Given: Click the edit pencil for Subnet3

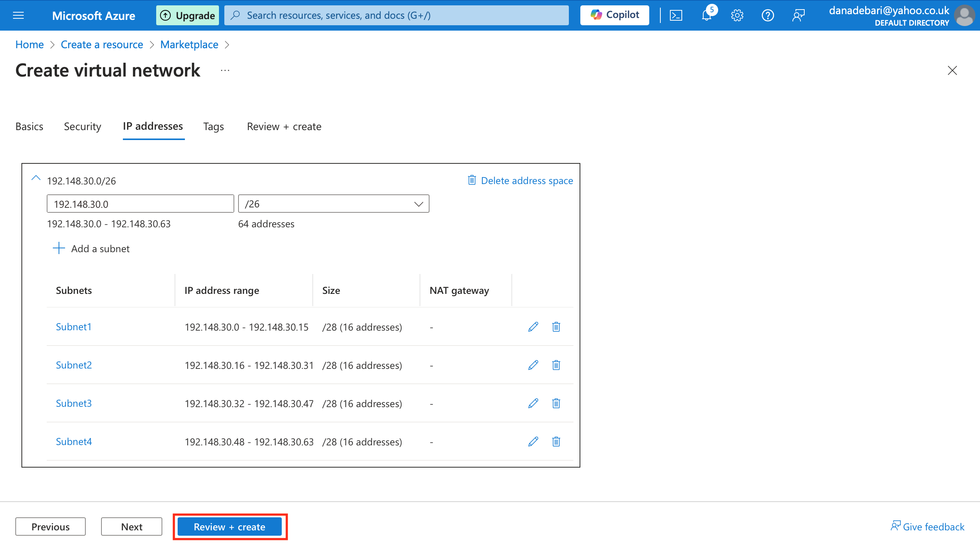Looking at the screenshot, I should tap(533, 403).
